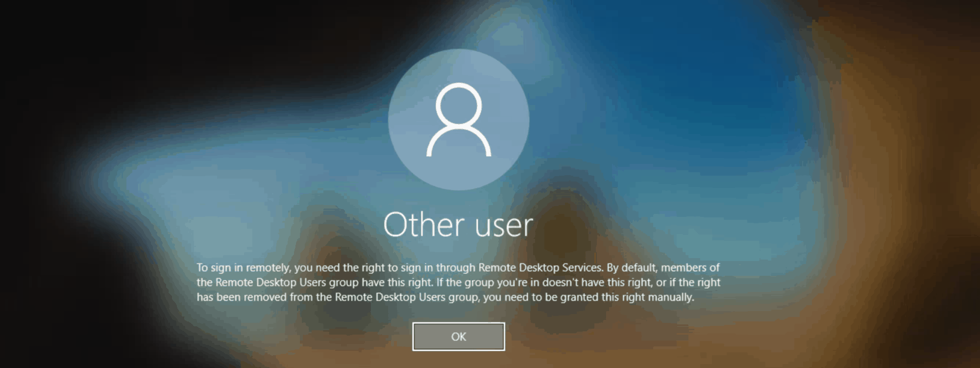This screenshot has height=368, width=980.
Task: Click the 'Other user' account heading
Action: pos(458,225)
